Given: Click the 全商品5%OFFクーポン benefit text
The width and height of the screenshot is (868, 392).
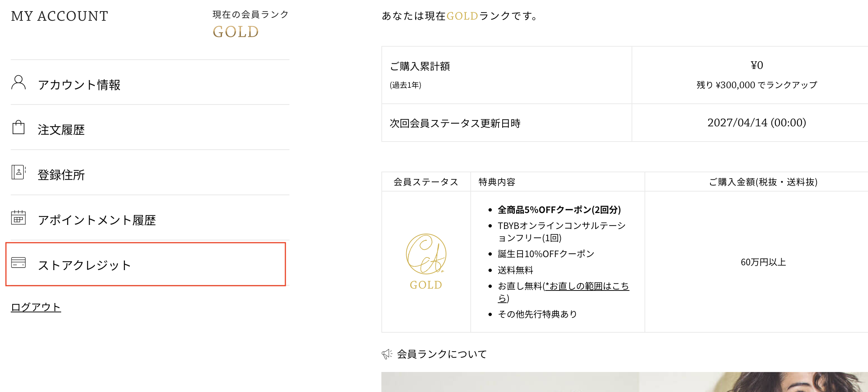Looking at the screenshot, I should pos(559,210).
